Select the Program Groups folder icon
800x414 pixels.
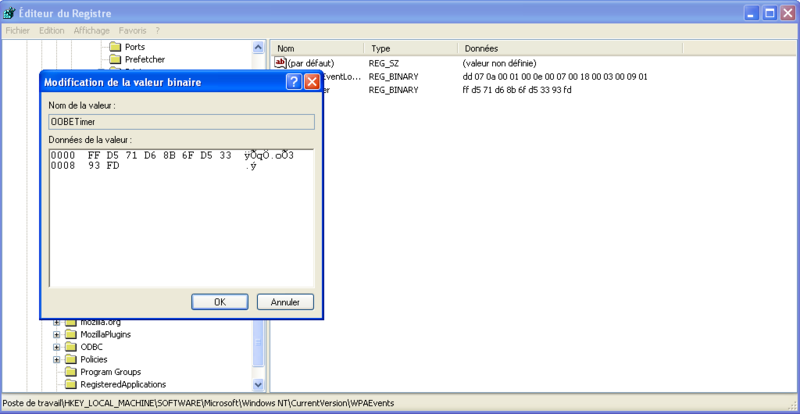tap(70, 372)
